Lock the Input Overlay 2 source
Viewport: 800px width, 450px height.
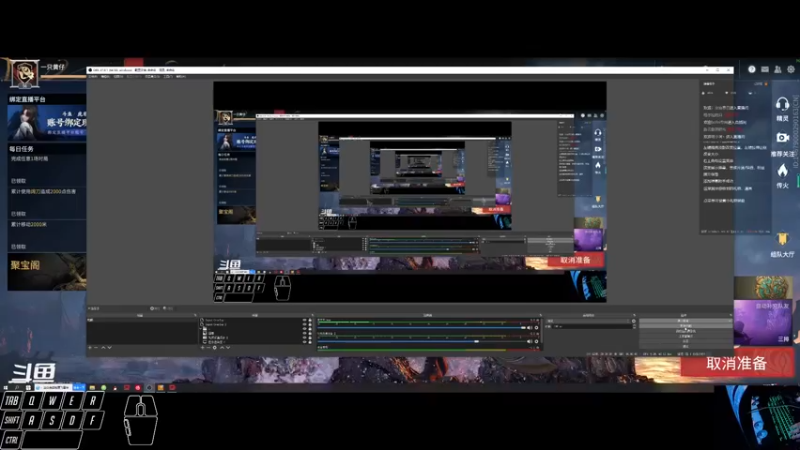tap(310, 324)
